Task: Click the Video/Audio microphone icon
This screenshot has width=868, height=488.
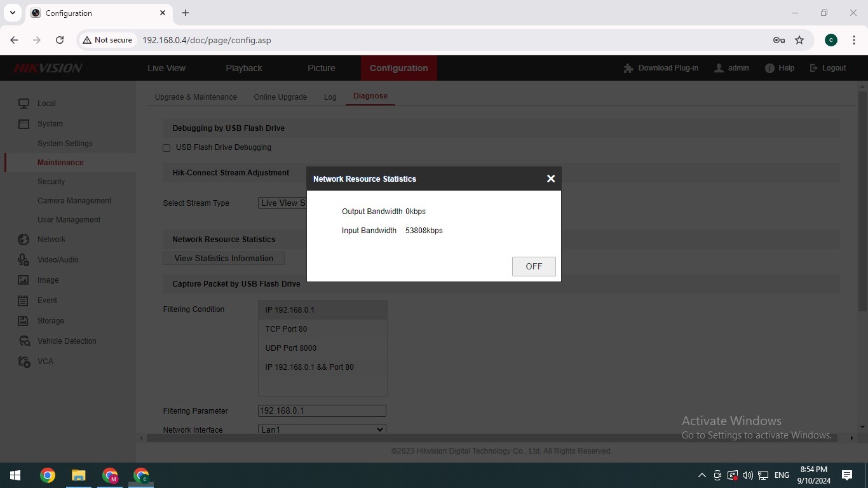Action: pyautogui.click(x=24, y=260)
